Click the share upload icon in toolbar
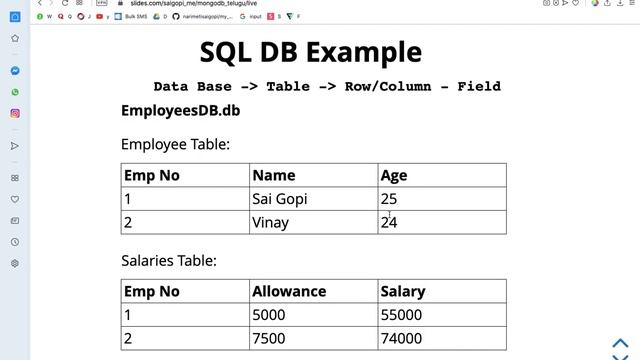Viewport: 640px width, 360px height. tap(607, 3)
